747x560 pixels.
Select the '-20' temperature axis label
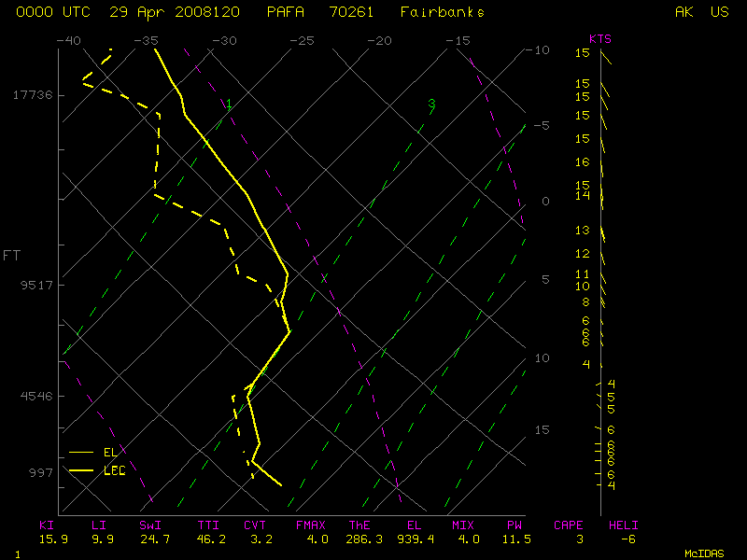click(x=380, y=40)
